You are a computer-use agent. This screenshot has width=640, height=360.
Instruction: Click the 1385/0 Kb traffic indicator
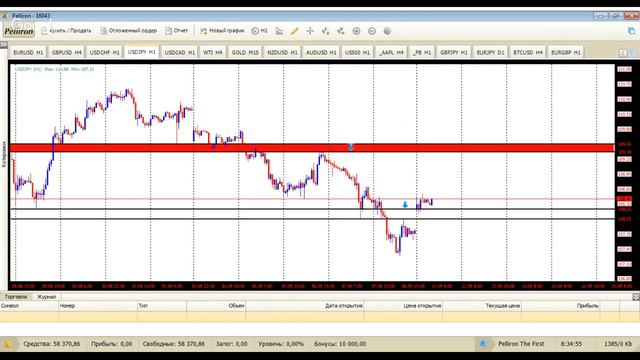click(618, 344)
